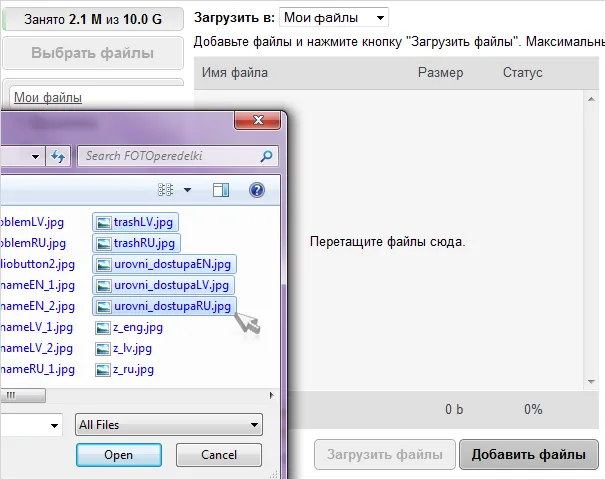The width and height of the screenshot is (606, 480).
Task: Focus the Search FOTOperedelki field
Action: 178,156
